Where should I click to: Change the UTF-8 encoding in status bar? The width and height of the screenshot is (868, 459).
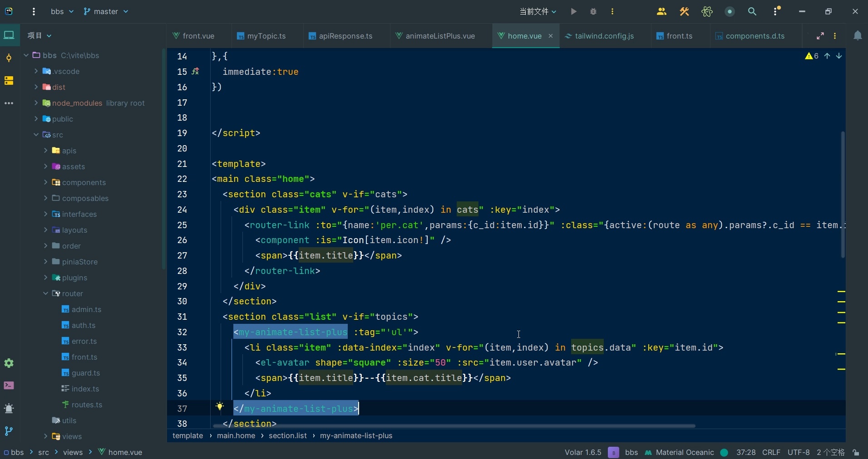[x=798, y=453]
